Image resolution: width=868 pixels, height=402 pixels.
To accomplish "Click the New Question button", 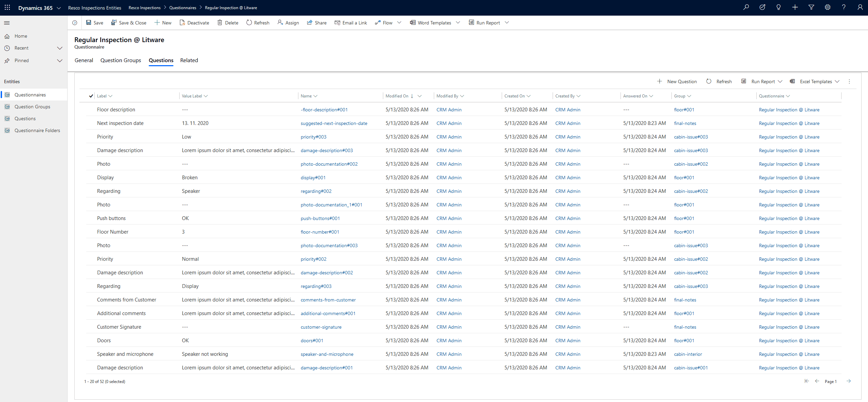I will click(677, 81).
